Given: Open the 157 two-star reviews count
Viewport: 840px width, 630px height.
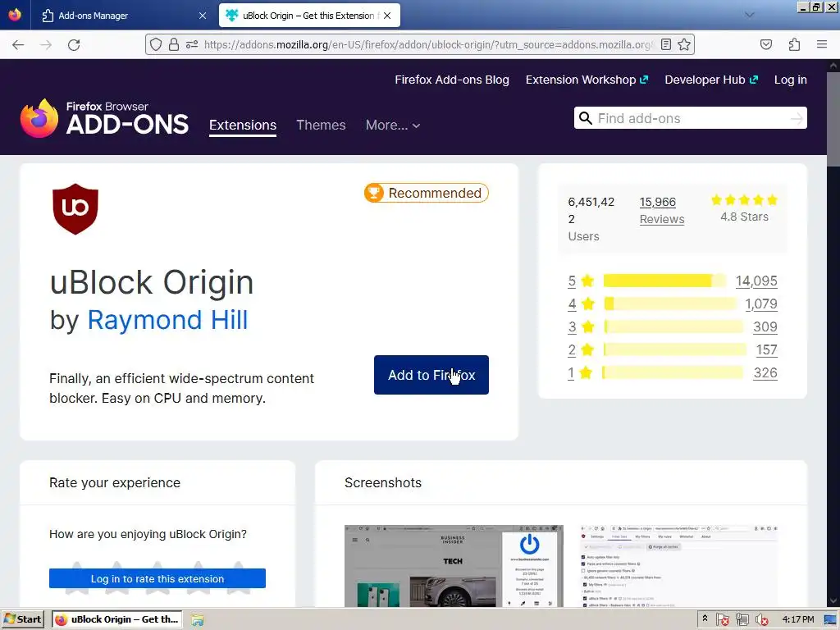Looking at the screenshot, I should pos(767,349).
